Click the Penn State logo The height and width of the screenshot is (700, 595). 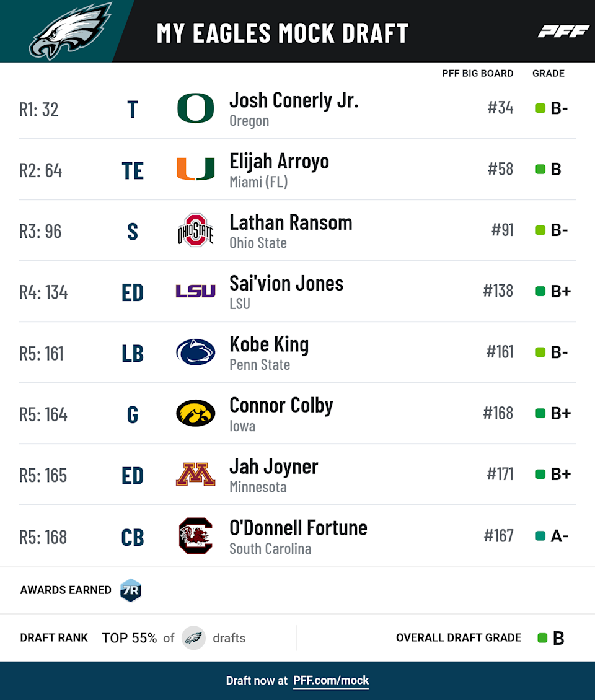pos(196,352)
